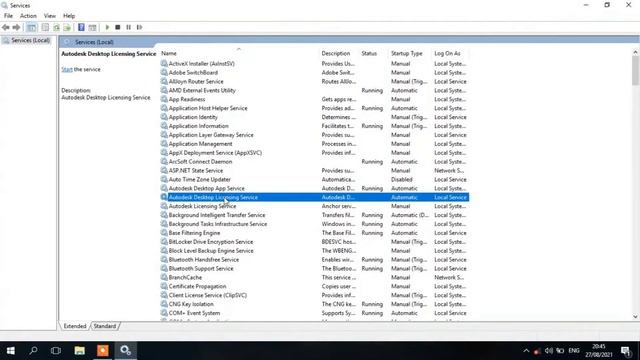Select Autodesk Licensing Service row

click(314, 207)
